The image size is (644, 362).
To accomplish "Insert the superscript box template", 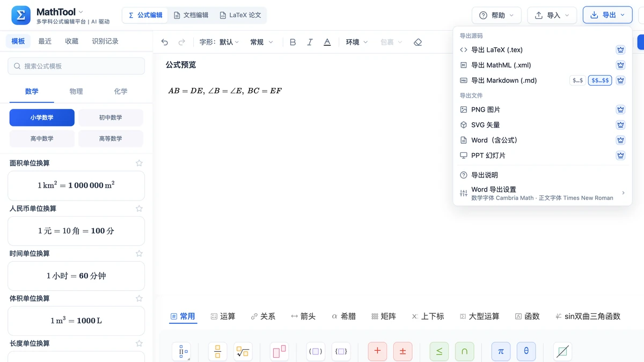I will pos(279,352).
